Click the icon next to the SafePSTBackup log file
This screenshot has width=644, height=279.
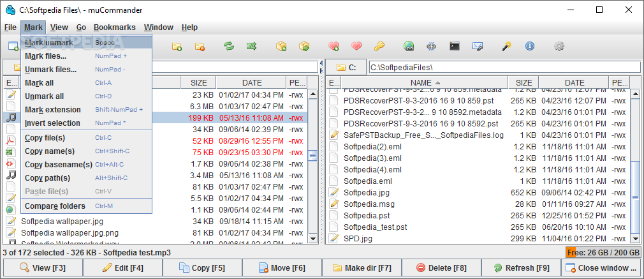(334, 135)
